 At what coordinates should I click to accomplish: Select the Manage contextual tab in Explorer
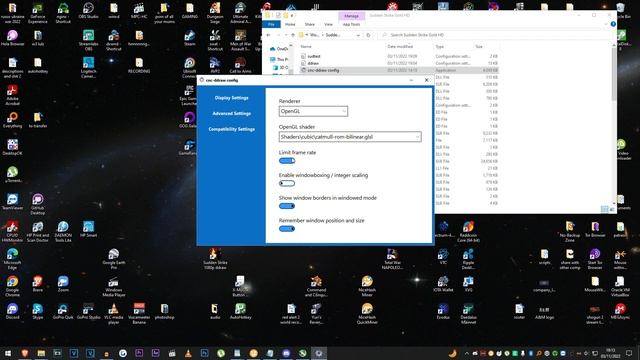(351, 16)
